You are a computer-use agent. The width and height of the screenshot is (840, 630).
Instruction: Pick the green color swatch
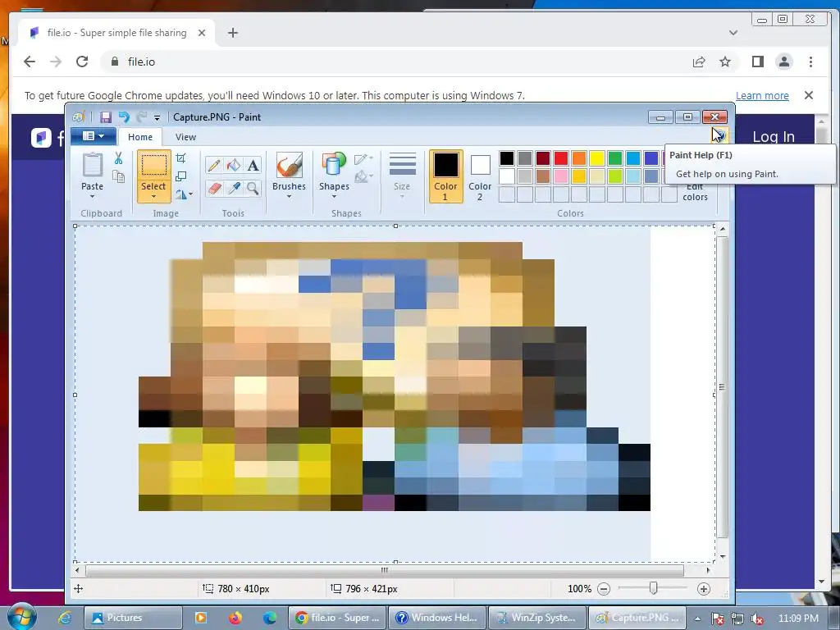coord(615,158)
